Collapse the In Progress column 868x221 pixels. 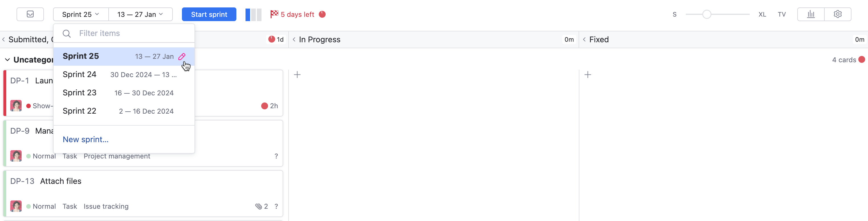(294, 39)
